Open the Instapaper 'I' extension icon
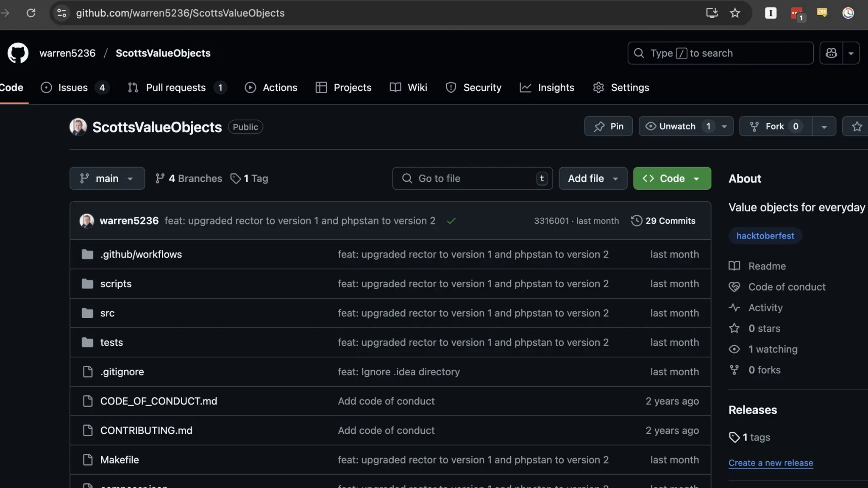 [771, 13]
